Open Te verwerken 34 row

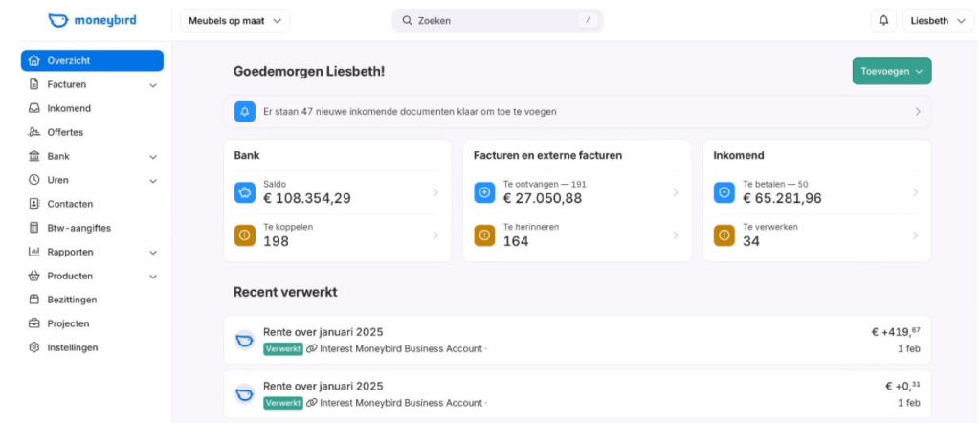[817, 235]
